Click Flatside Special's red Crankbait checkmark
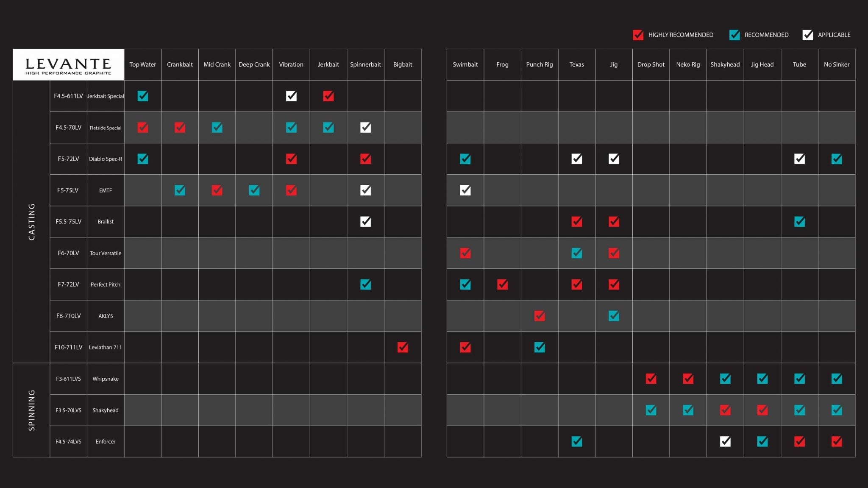The image size is (868, 488). click(180, 128)
